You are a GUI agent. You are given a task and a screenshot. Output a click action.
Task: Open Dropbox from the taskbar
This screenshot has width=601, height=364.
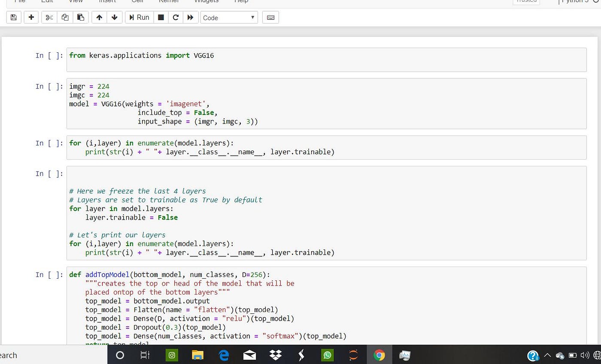[x=276, y=355]
